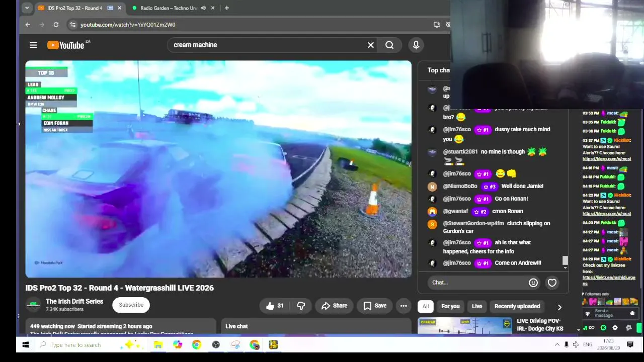The image size is (644, 362).
Task: Select the All filter chip
Action: pos(426,306)
